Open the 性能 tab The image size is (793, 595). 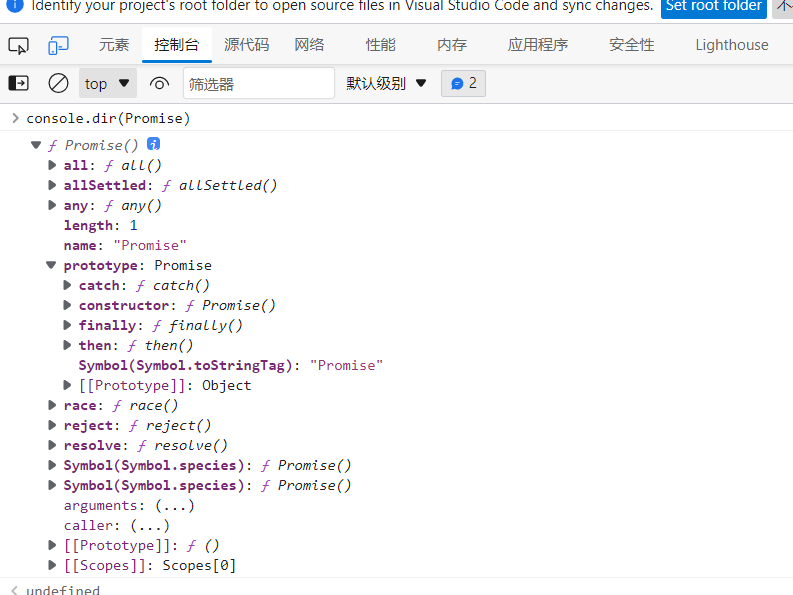[x=380, y=45]
